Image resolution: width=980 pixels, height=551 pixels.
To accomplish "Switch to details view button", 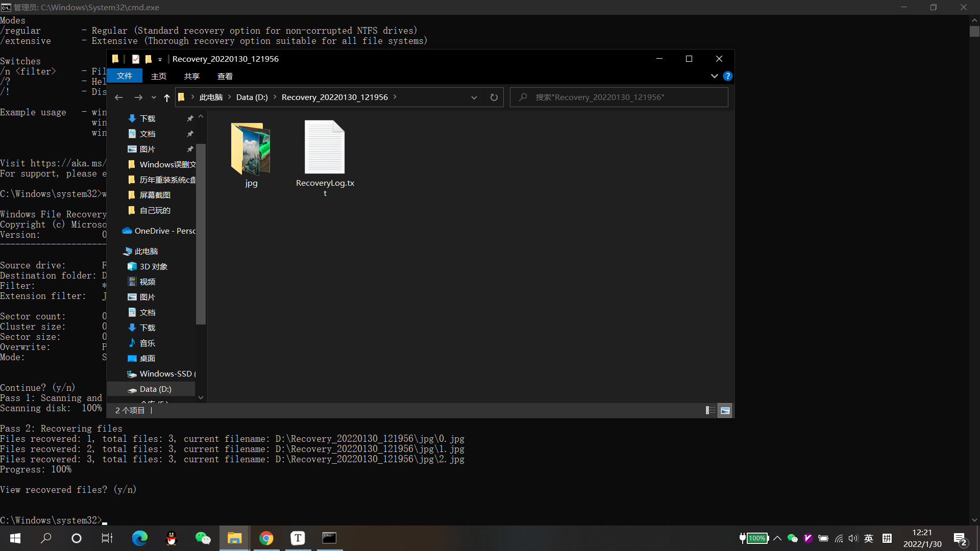I will tap(710, 410).
